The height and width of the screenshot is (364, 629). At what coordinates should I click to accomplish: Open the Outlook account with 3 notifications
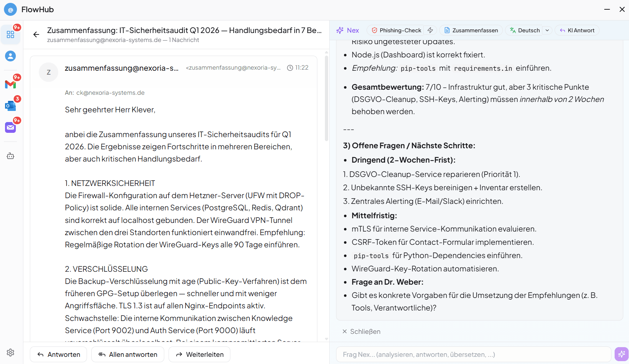pyautogui.click(x=10, y=106)
